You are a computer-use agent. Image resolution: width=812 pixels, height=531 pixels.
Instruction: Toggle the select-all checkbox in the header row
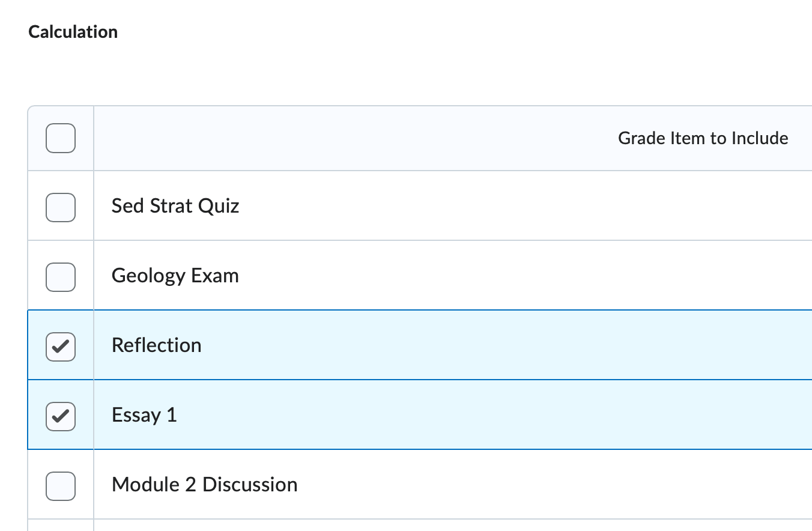(60, 138)
